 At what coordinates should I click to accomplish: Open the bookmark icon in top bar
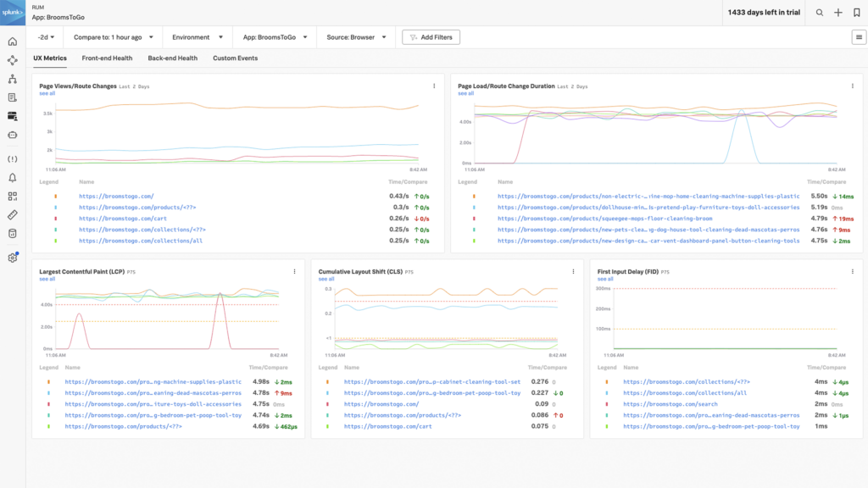pos(857,13)
